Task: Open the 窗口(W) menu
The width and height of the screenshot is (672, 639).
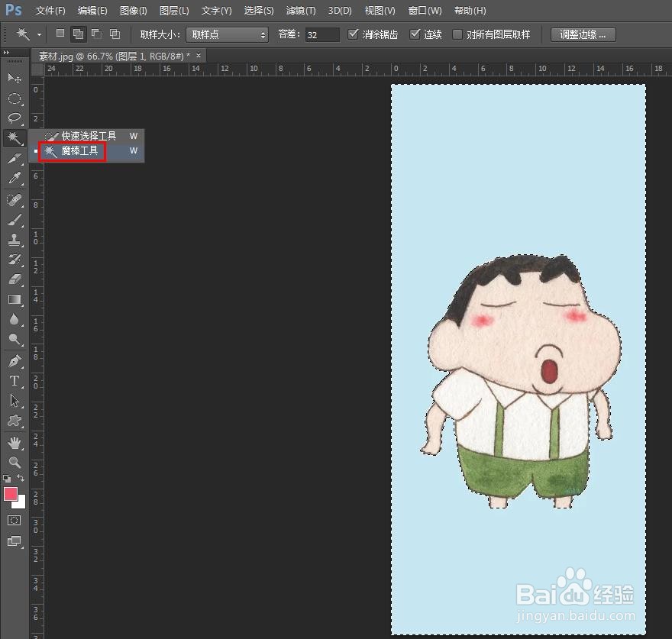Action: click(425, 10)
